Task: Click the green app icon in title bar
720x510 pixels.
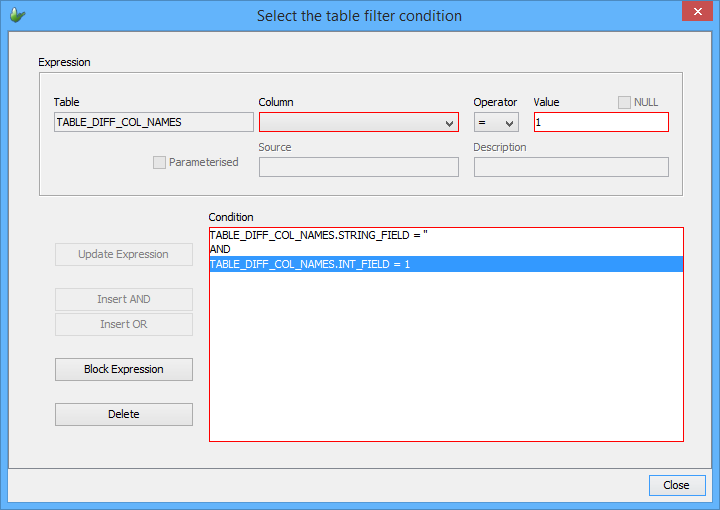Action: click(x=18, y=15)
